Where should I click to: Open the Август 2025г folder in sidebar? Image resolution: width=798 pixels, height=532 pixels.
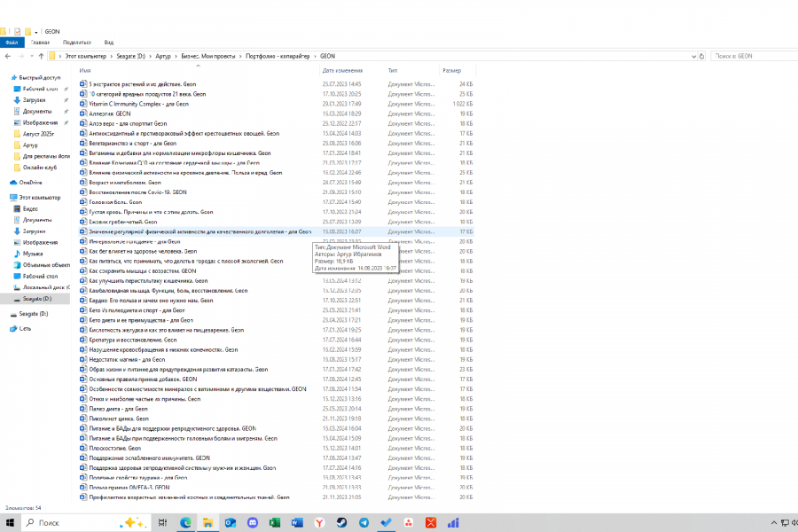pos(38,134)
